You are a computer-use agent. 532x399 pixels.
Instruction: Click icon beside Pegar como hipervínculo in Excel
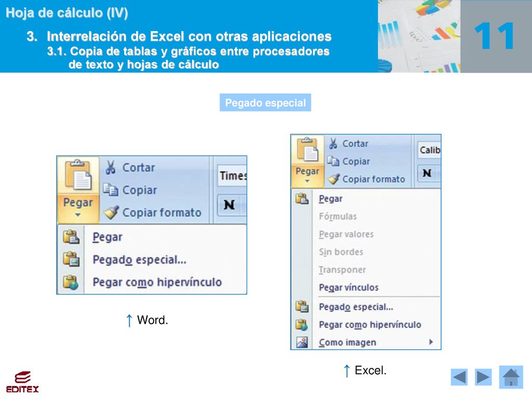pyautogui.click(x=302, y=324)
